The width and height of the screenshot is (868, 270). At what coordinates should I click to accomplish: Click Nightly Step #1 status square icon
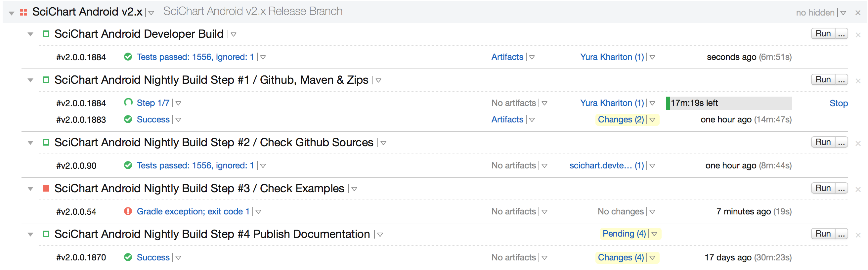coord(46,80)
